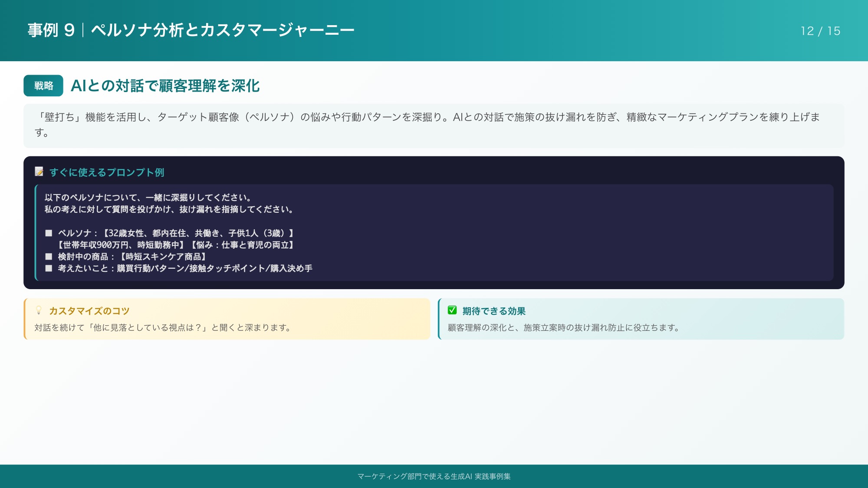Click the square bullet before 考えたいこと
Screen dimensions: 868x488
[x=49, y=268]
